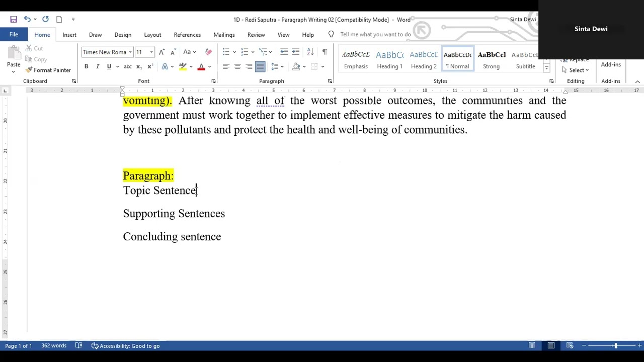Center align text
644x362 pixels.
237,66
